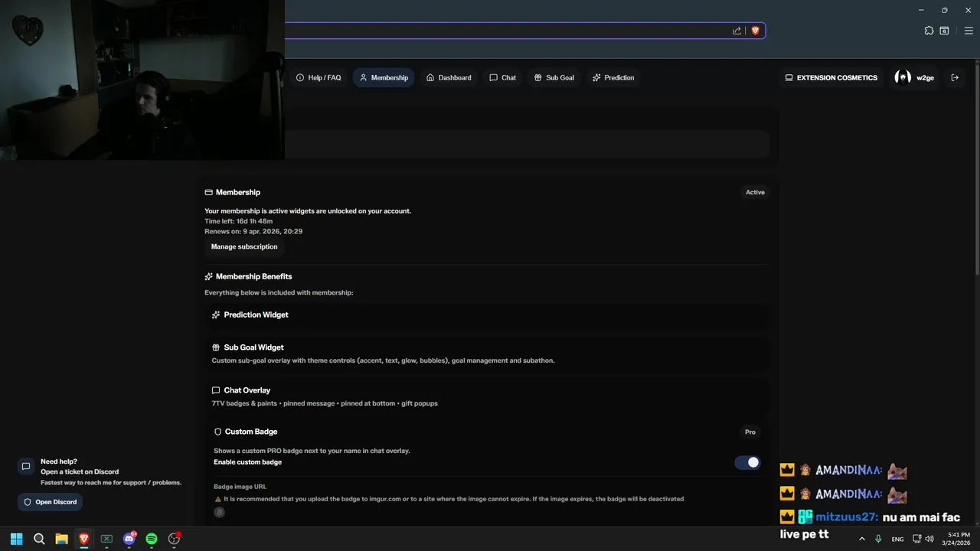Click mitzuus27 username in chat overlay
Screen dimensions: 980x551
pos(847,517)
